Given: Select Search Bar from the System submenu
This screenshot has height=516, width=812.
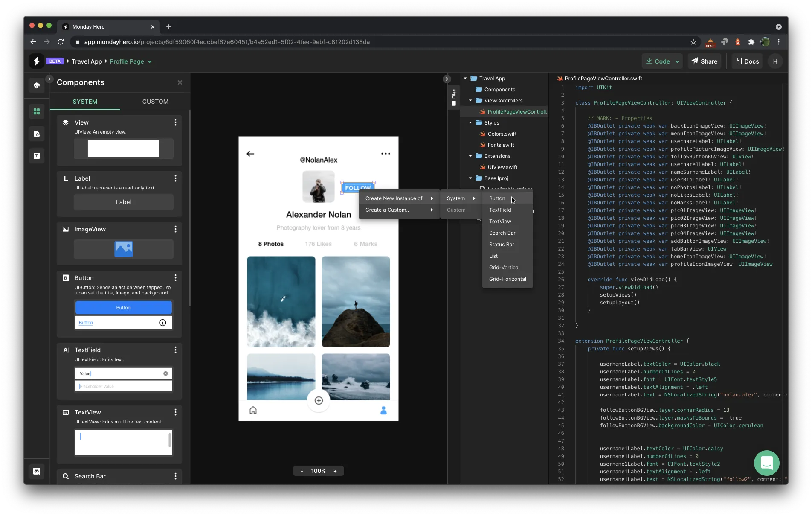Looking at the screenshot, I should pos(507,233).
